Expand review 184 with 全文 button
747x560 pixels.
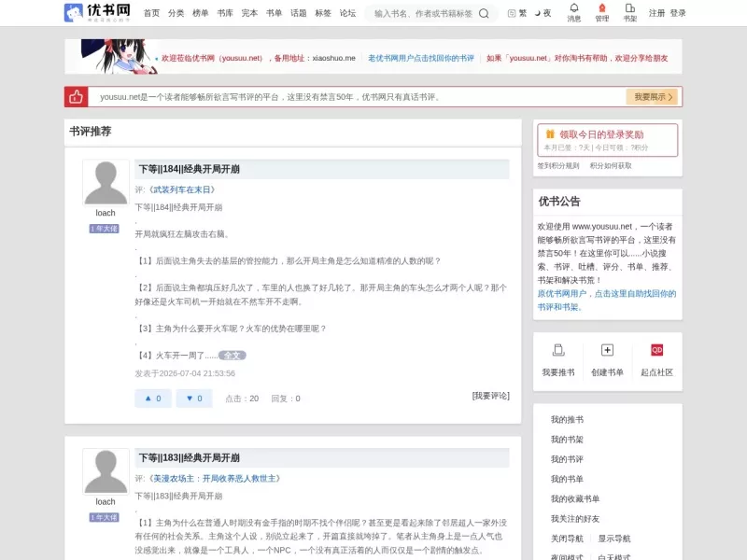pos(232,356)
